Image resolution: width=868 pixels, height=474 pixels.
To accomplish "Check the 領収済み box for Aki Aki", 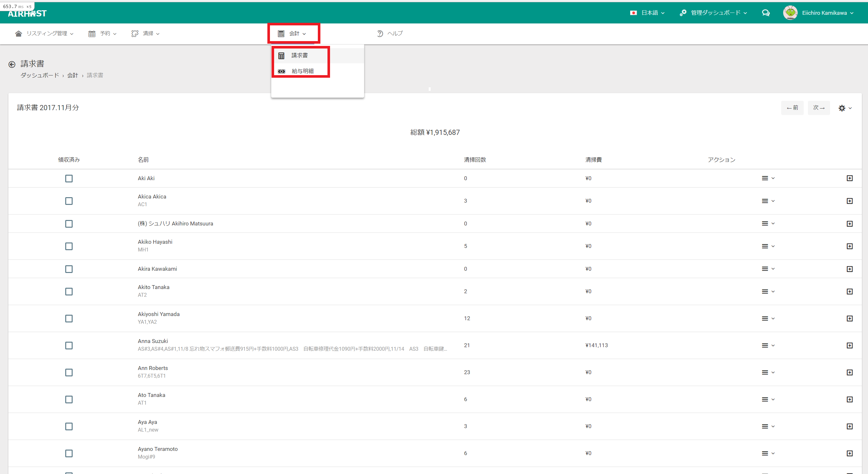I will pyautogui.click(x=69, y=179).
